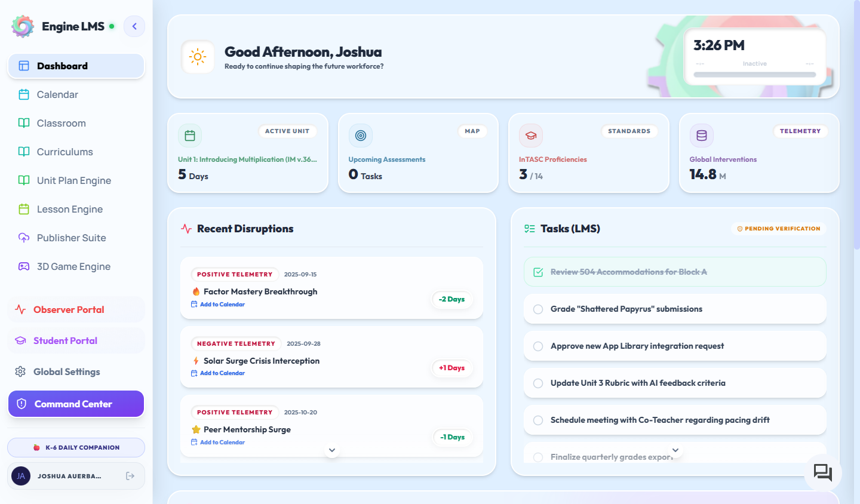Click the Recent Disruptions pulse icon
This screenshot has width=860, height=504.
pyautogui.click(x=186, y=229)
